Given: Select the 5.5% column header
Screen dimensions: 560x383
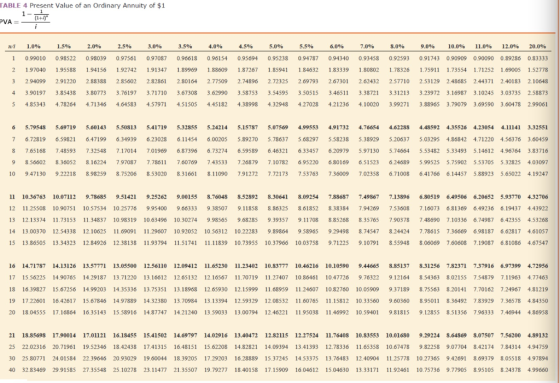Looking at the screenshot, I should click(306, 46).
